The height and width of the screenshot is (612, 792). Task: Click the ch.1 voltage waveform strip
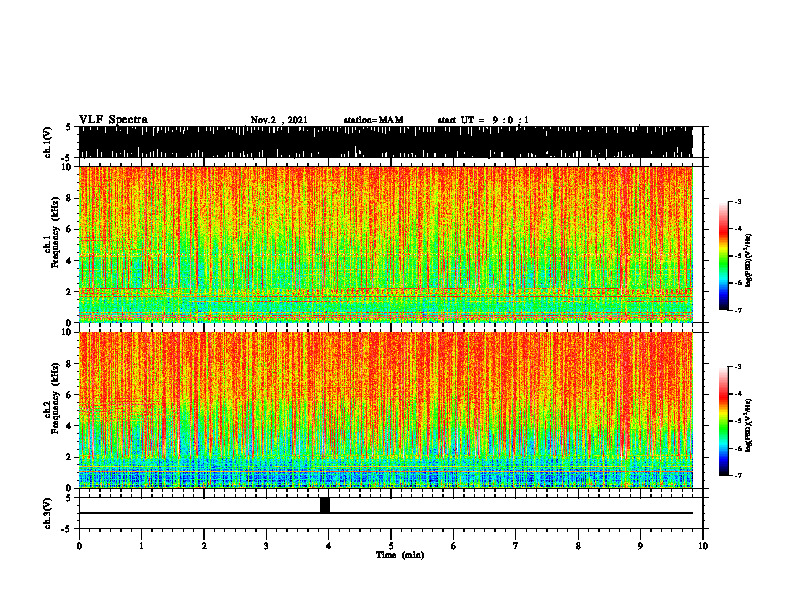(x=385, y=142)
